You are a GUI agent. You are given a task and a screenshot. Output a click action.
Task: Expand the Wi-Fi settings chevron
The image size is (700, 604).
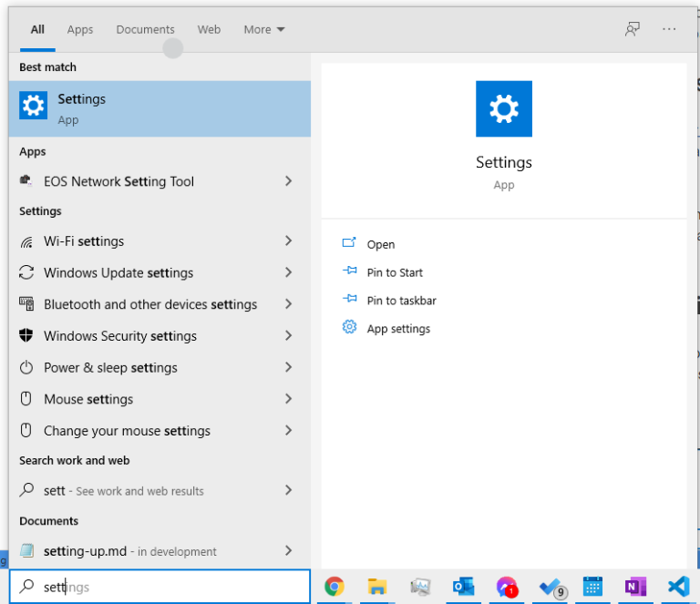tap(288, 241)
